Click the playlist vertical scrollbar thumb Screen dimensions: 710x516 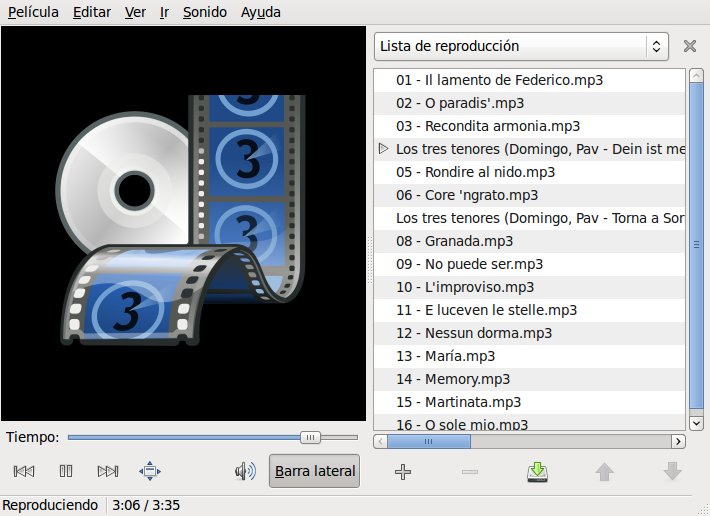coord(696,245)
